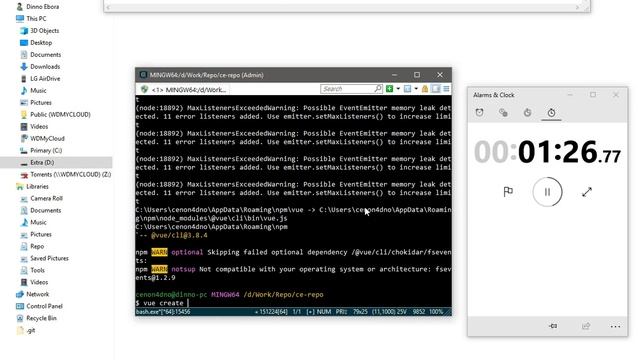
Task: Click the blue active console list icon
Action: (407, 89)
